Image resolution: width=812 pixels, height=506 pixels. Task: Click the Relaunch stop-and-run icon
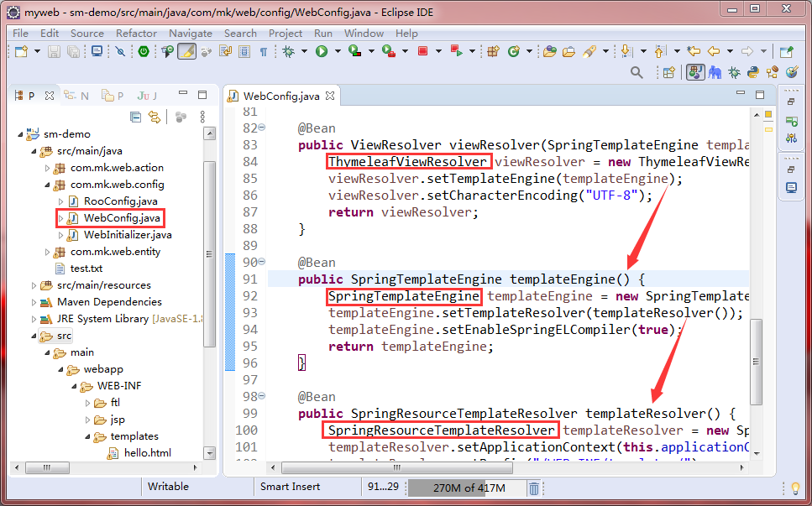[456, 51]
